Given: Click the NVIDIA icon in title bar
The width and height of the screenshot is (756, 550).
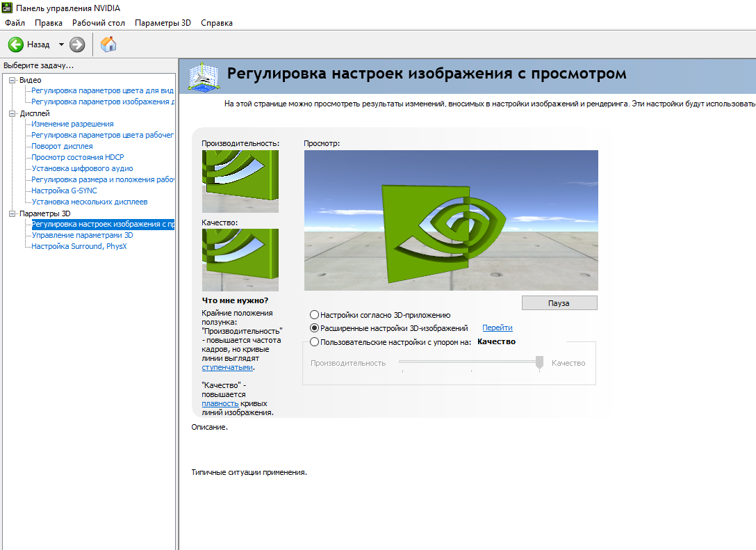Looking at the screenshot, I should 8,8.
